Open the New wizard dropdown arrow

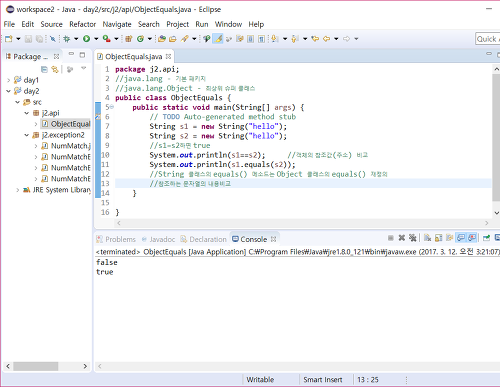[18, 39]
